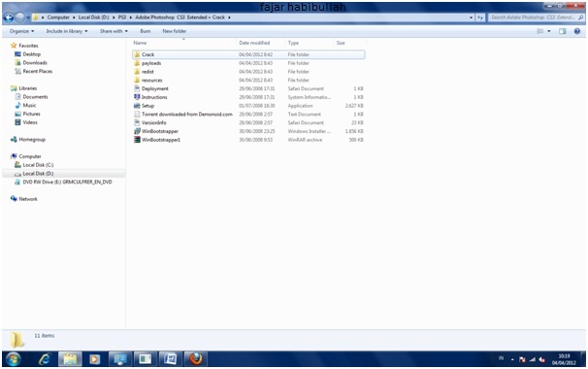
Task: Select the Deployment file icon
Action: point(137,88)
